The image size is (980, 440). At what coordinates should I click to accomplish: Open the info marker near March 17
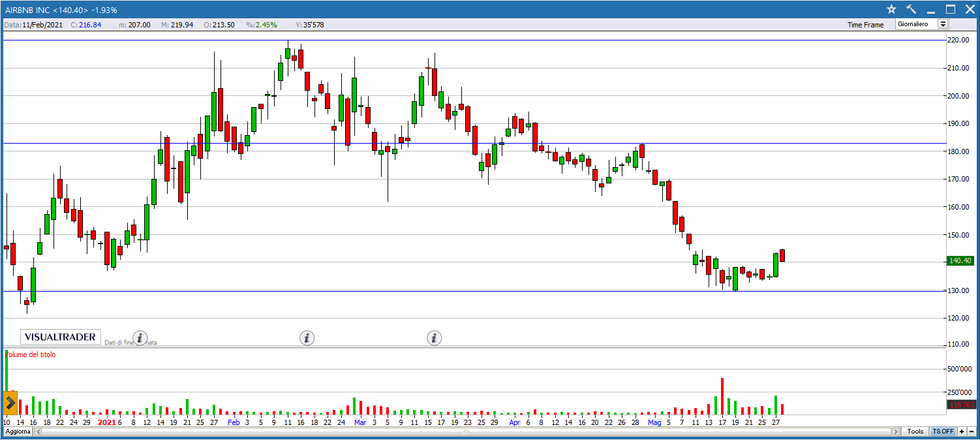pyautogui.click(x=435, y=338)
